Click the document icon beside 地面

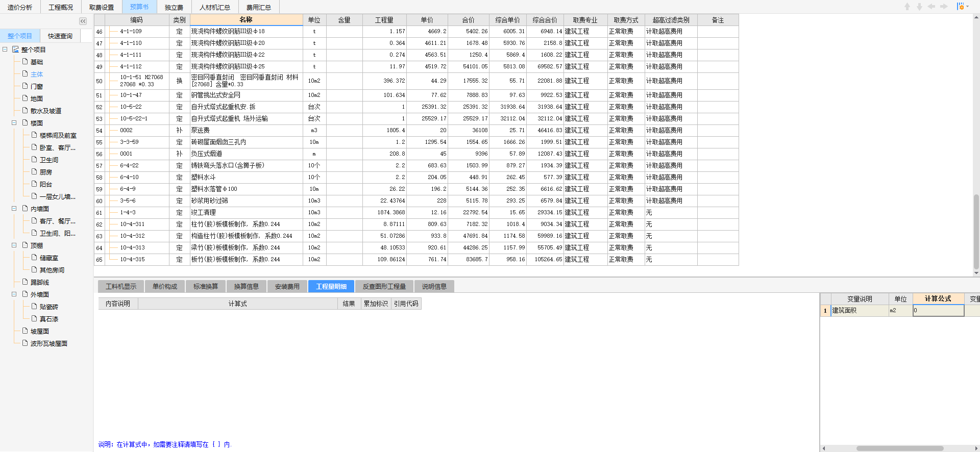point(24,98)
